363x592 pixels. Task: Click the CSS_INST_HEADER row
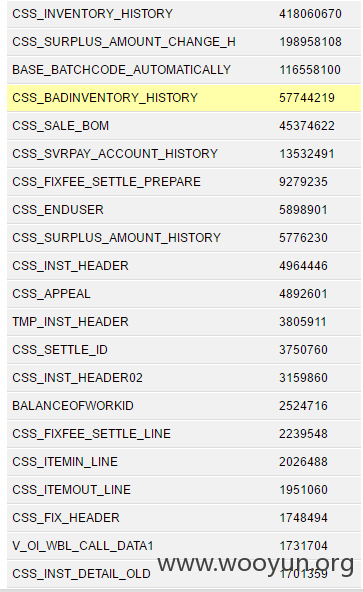coord(184,266)
